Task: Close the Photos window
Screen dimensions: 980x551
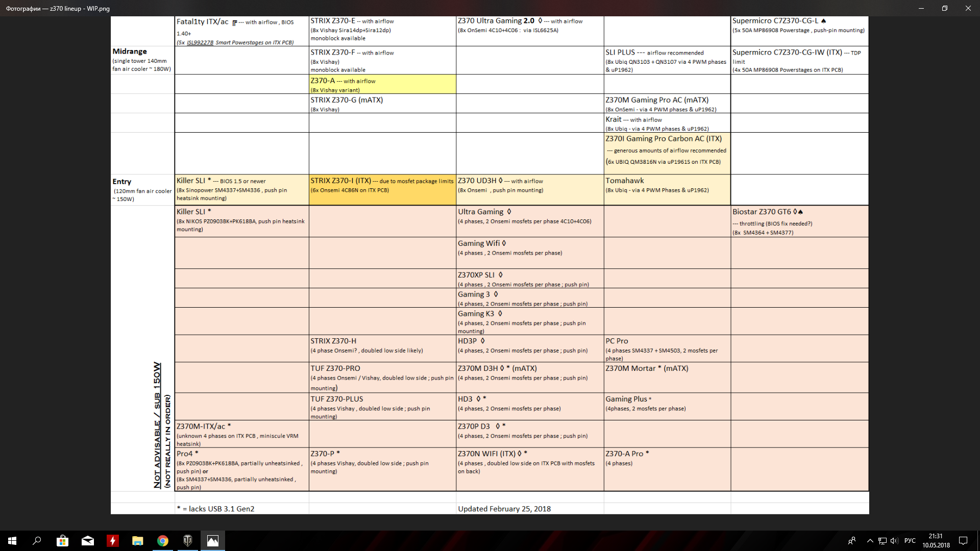Action: [968, 8]
